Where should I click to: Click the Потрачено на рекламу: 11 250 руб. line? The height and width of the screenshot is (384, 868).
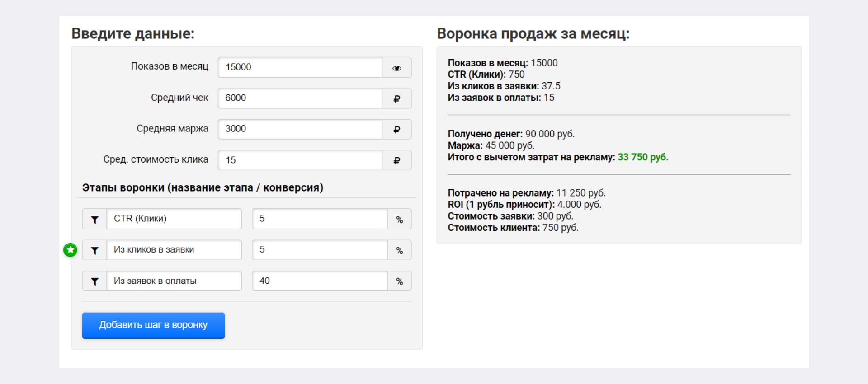(x=527, y=193)
